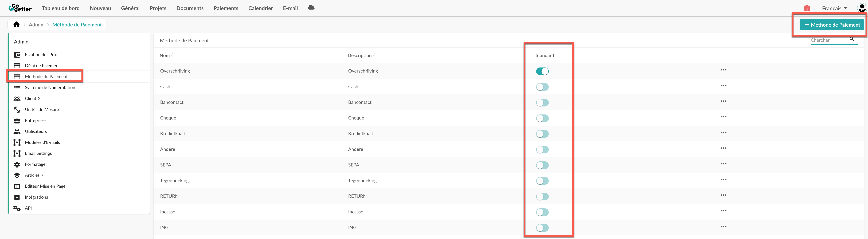
Task: Click the Admin breadcrumb
Action: 36,25
